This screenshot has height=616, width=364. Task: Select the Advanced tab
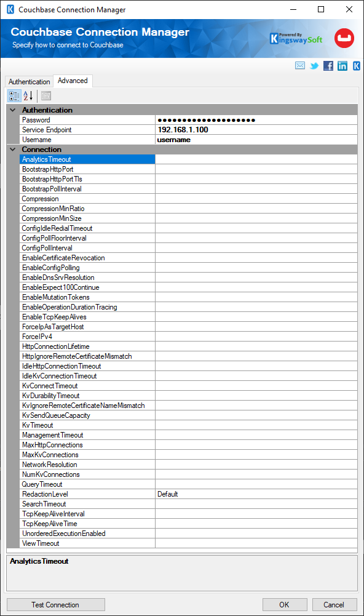click(73, 81)
